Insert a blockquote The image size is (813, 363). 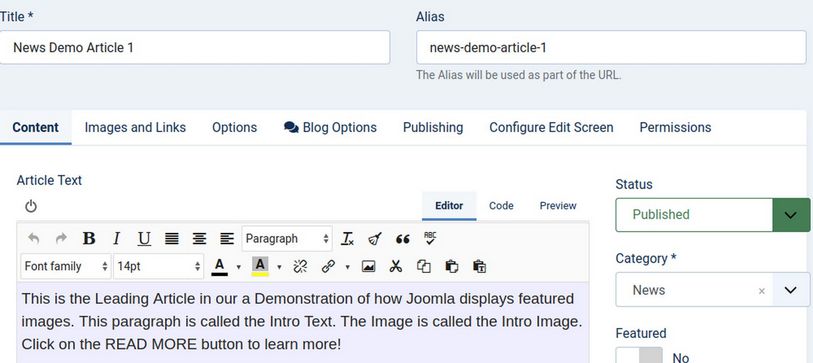click(402, 239)
